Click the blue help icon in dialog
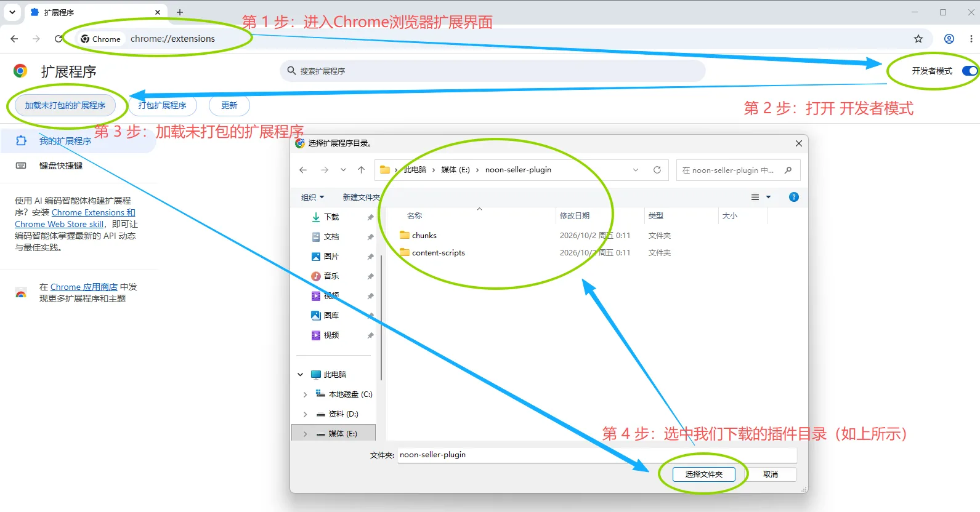The height and width of the screenshot is (512, 980). (794, 197)
